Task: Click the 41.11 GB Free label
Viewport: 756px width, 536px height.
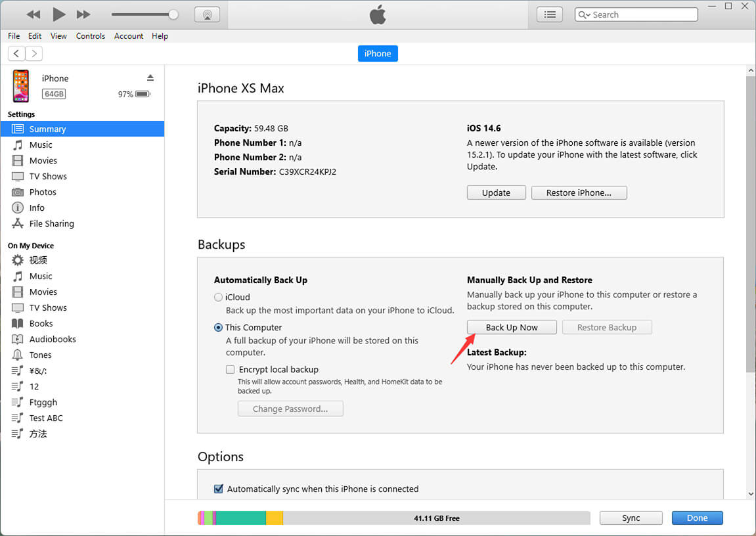Action: click(x=437, y=519)
